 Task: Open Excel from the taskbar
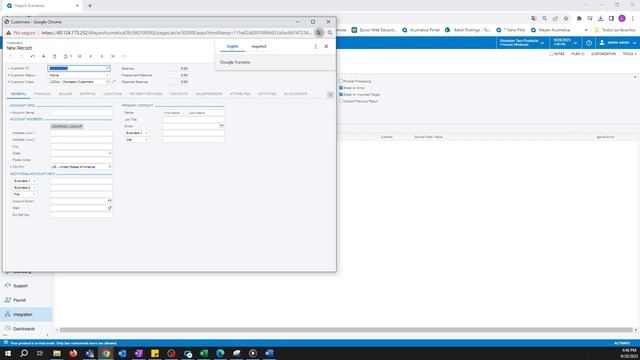(x=204, y=353)
